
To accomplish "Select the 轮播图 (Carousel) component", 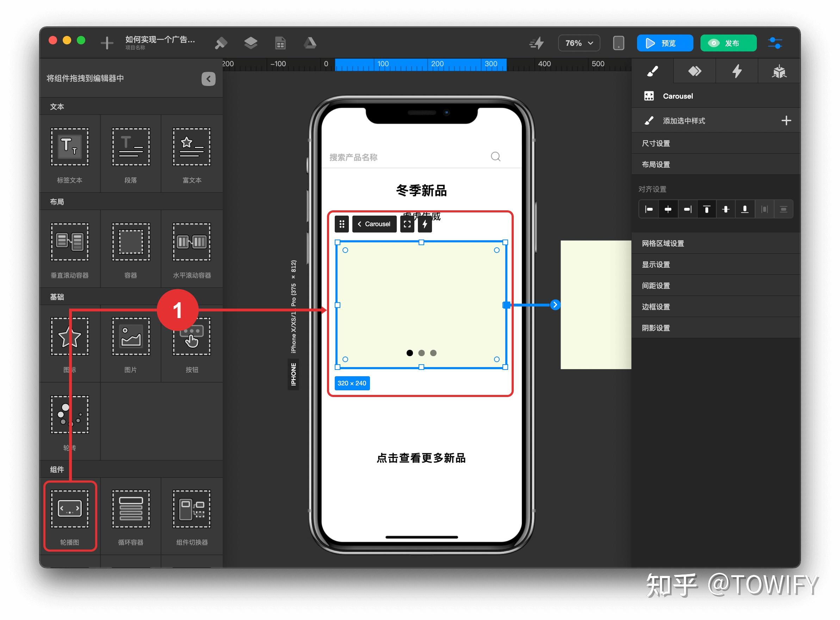I will pos(70,514).
